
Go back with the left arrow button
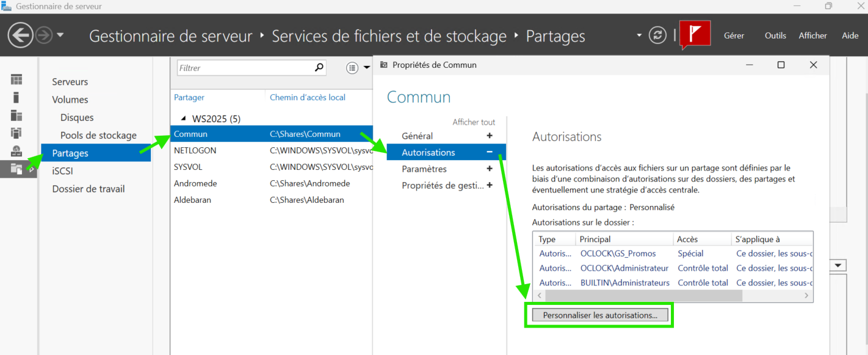point(20,35)
